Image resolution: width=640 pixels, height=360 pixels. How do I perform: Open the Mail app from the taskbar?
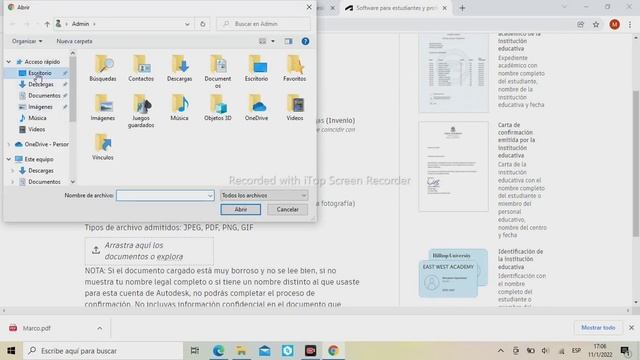(264, 351)
